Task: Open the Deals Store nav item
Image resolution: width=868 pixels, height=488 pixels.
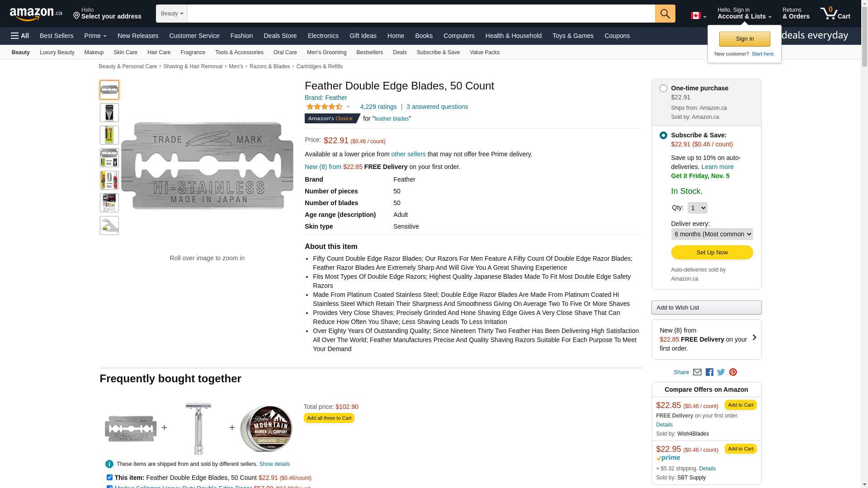Action: [280, 36]
